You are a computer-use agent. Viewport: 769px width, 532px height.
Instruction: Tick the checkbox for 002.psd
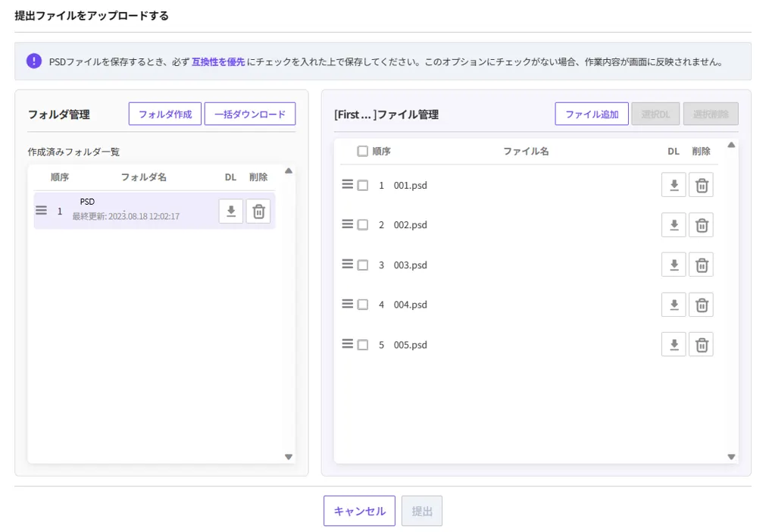click(x=362, y=225)
